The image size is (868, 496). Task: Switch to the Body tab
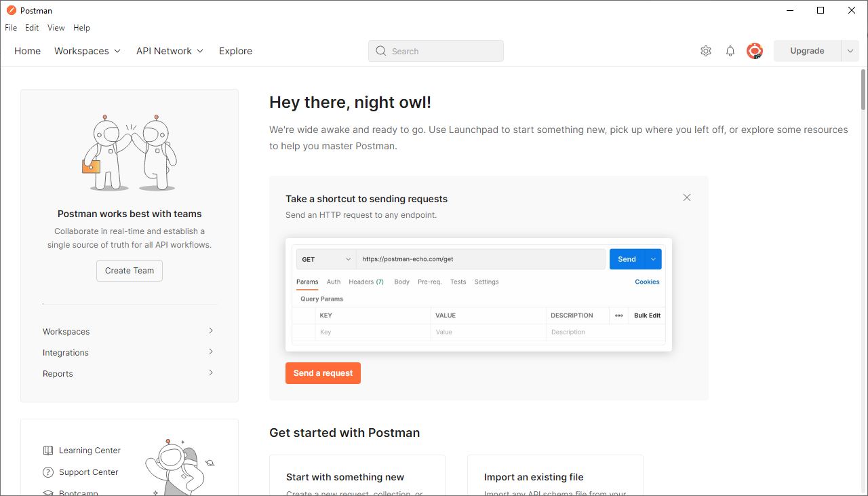tap(402, 282)
